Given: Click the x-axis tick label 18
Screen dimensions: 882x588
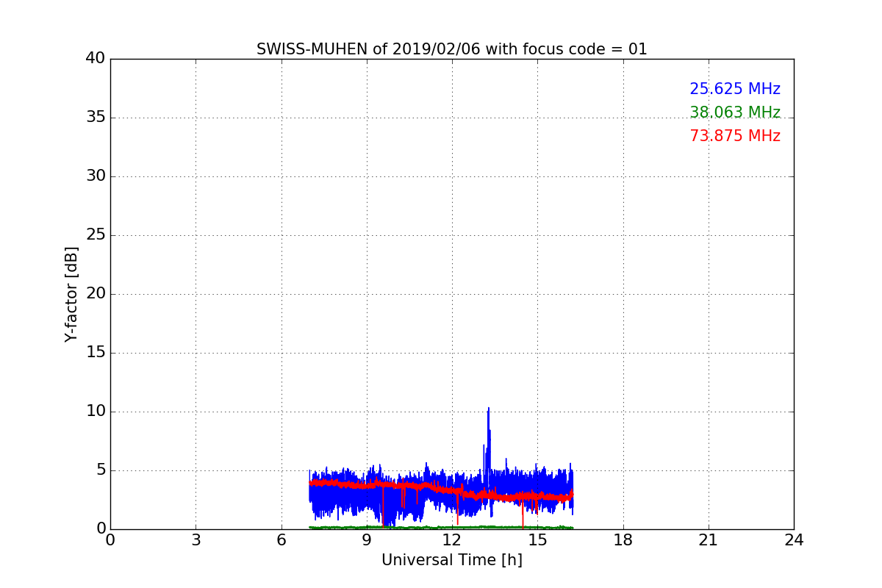Looking at the screenshot, I should (x=623, y=539).
